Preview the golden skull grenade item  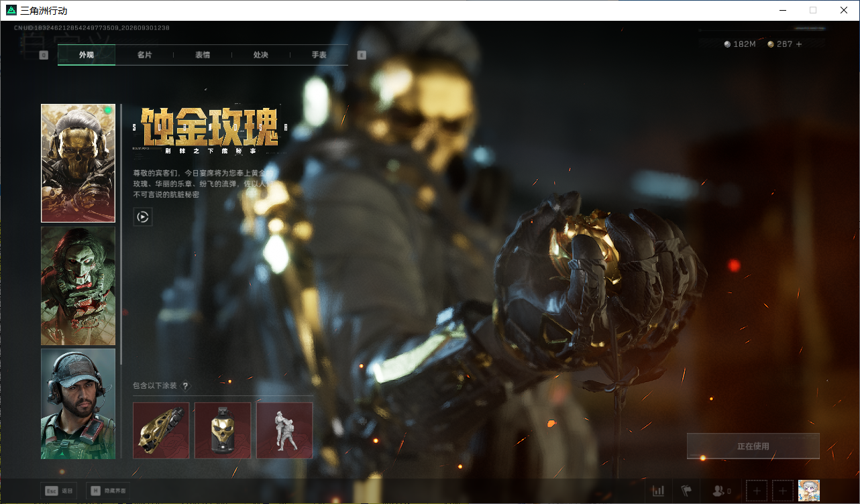click(223, 430)
